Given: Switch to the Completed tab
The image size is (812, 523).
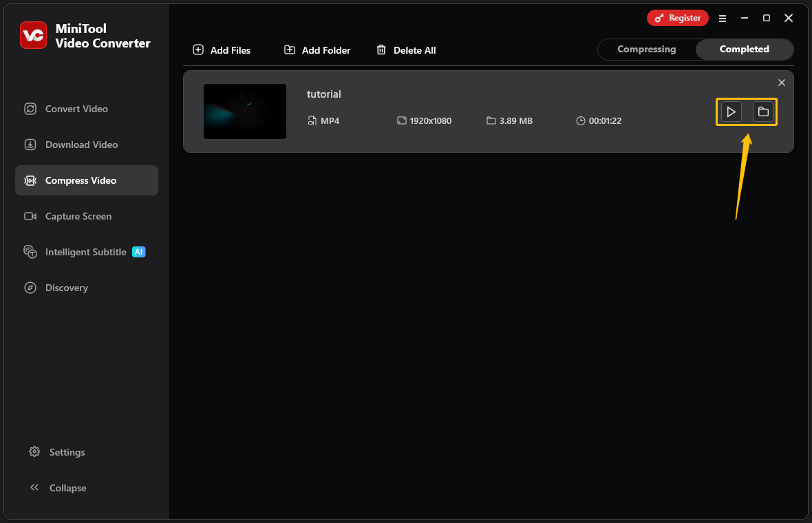Looking at the screenshot, I should click(744, 49).
